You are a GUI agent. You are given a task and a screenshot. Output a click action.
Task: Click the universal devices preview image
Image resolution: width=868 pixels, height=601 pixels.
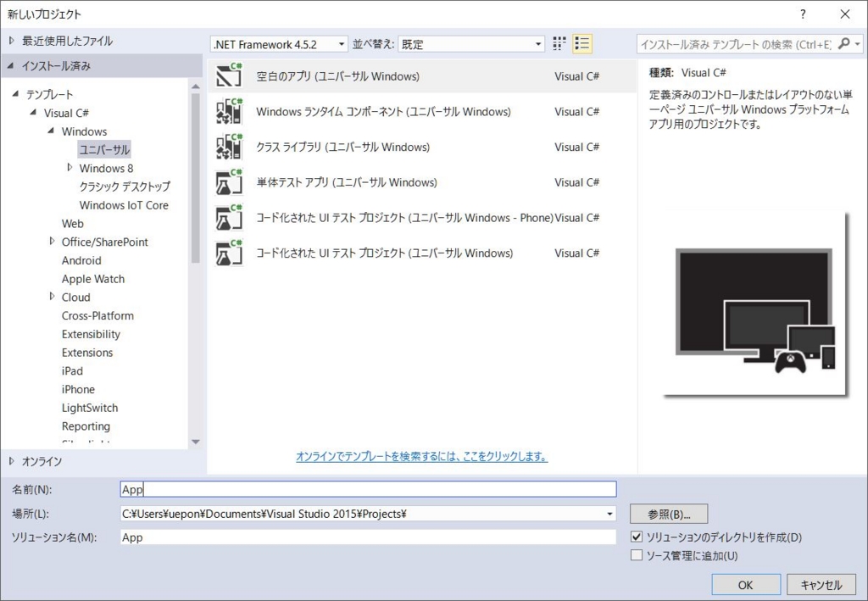tap(755, 304)
